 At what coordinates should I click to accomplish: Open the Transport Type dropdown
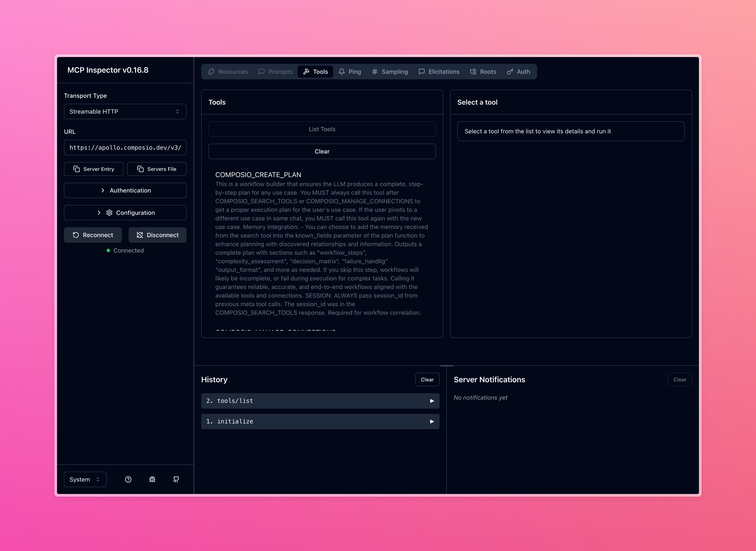[125, 111]
